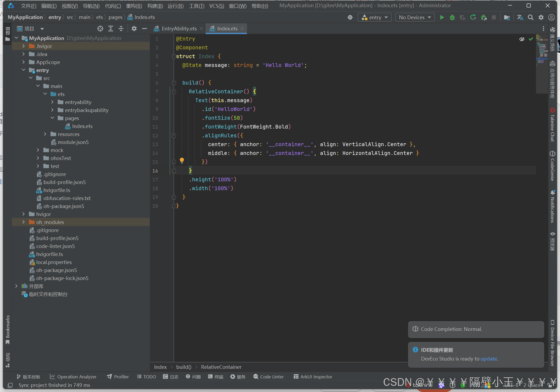Toggle the fold marker on the build() line
Screen dimensions: 560x392
174,83
